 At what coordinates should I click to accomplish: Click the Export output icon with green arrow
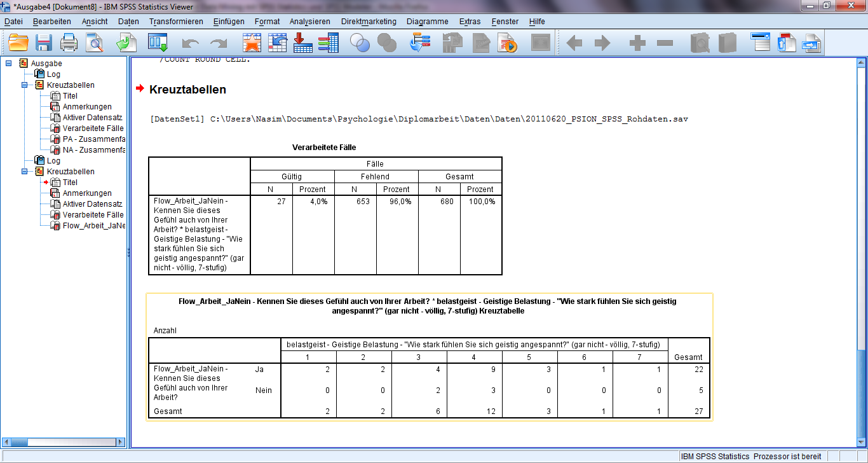[126, 43]
